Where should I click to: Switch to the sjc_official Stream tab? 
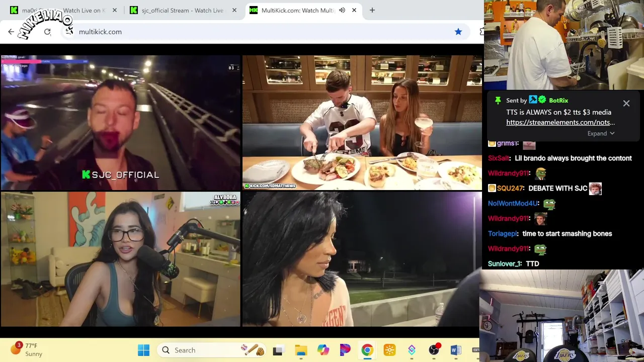coord(183,10)
